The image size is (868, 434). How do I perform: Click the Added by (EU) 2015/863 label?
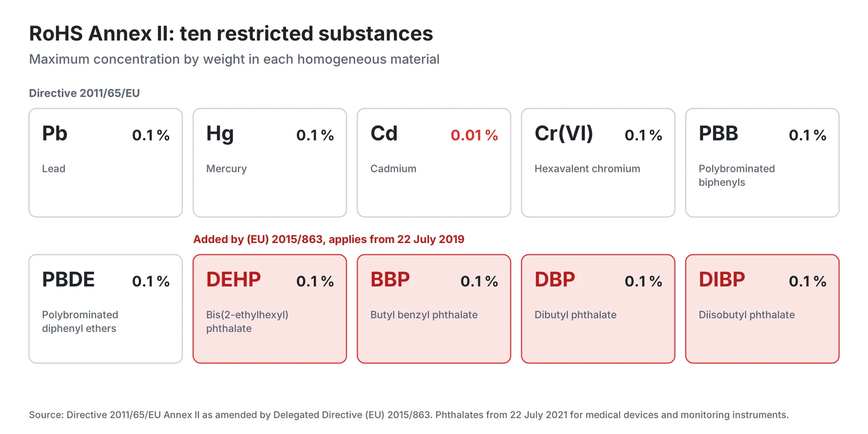[x=329, y=239]
